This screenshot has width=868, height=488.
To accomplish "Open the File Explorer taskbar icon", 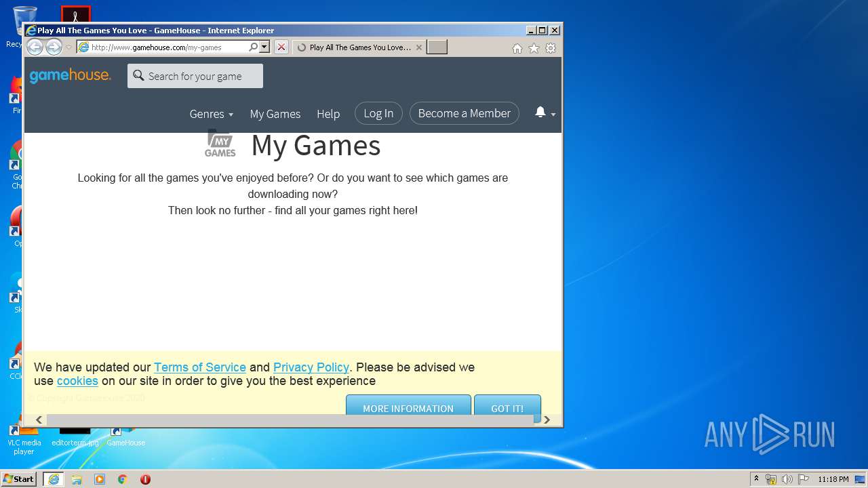I will pyautogui.click(x=77, y=479).
